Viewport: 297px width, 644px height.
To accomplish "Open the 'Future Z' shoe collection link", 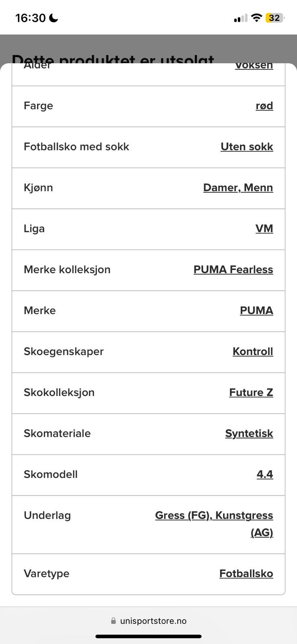I will (251, 392).
